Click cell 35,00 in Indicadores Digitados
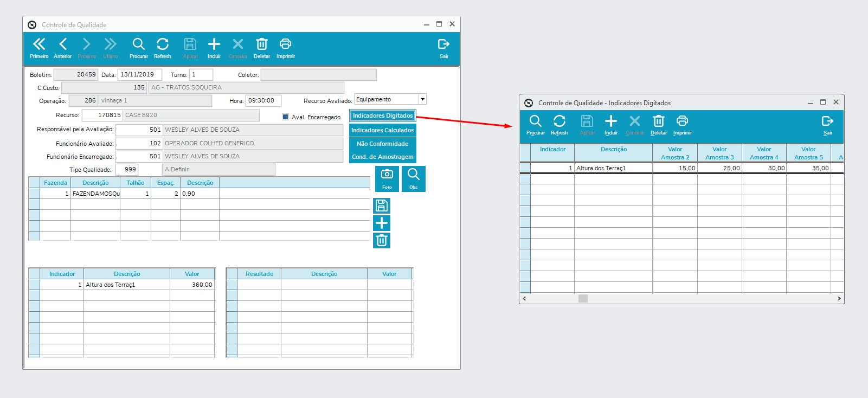Screen dimensions: 868x398 (808, 168)
